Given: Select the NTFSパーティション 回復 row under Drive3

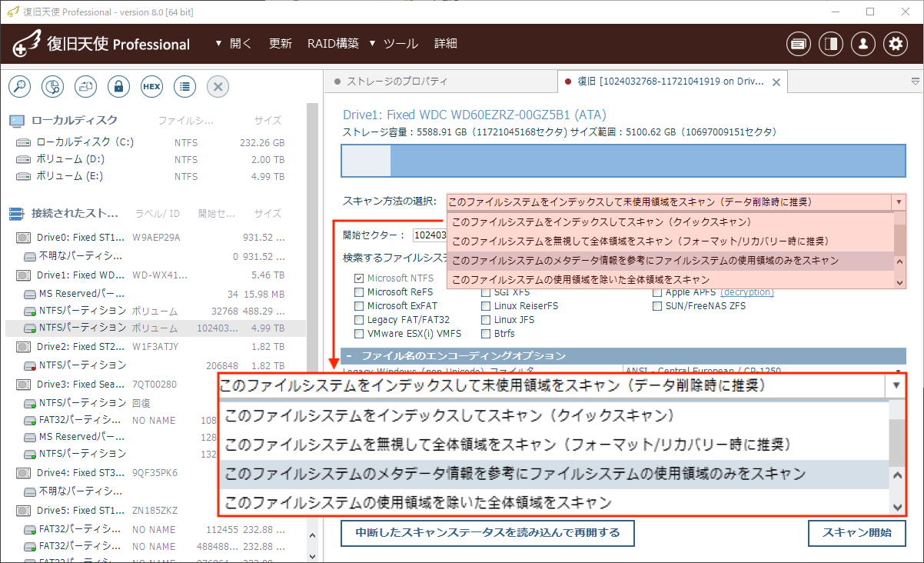Looking at the screenshot, I should pos(156,402).
